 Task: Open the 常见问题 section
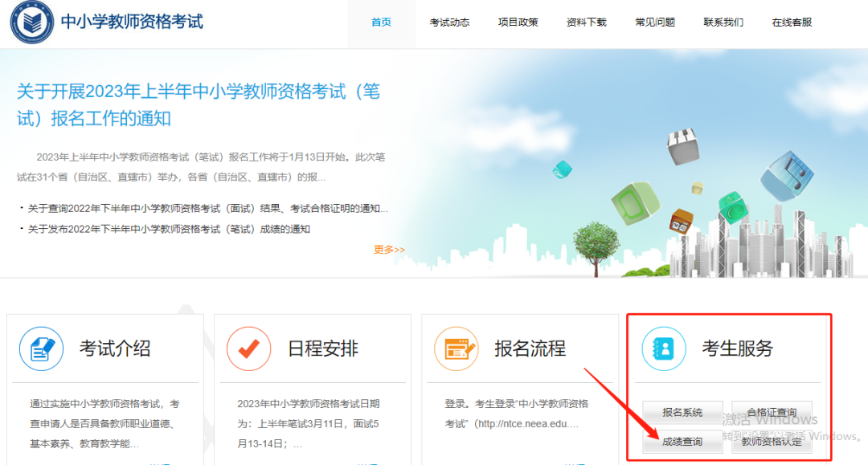pyautogui.click(x=654, y=22)
